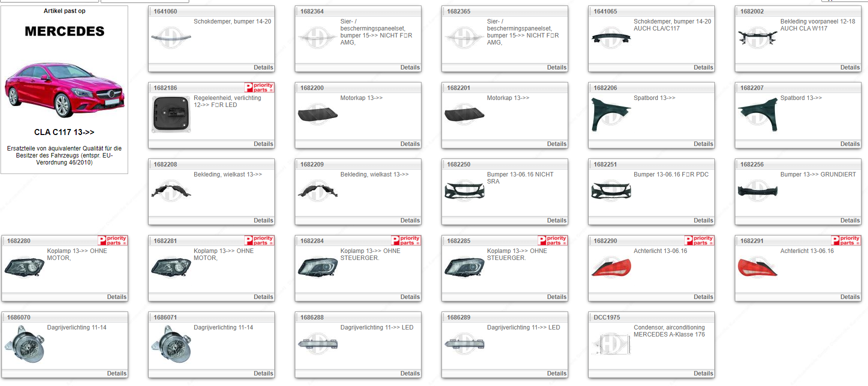
Task: Click the green fender image for Spatbord 1682206
Action: (611, 114)
